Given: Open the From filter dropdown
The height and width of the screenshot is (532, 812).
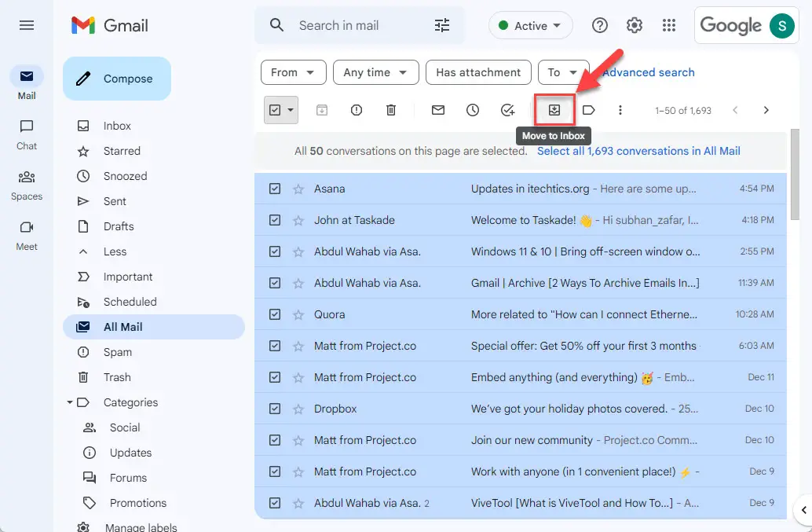Looking at the screenshot, I should click(293, 72).
